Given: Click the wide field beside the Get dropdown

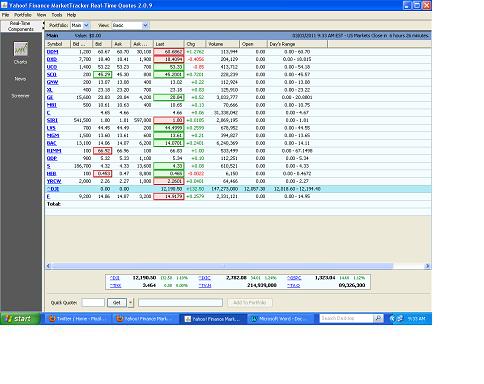Looking at the screenshot, I should click(180, 303).
